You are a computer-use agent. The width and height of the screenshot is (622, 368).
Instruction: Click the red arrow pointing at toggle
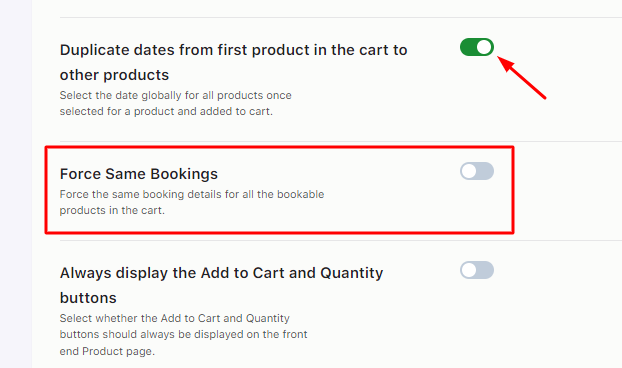(522, 77)
